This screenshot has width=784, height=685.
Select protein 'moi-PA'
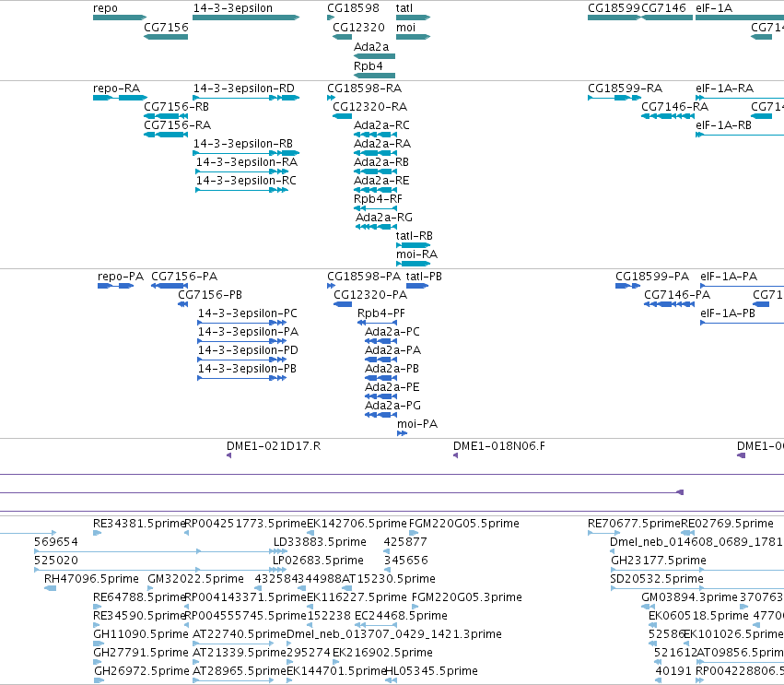(x=417, y=424)
